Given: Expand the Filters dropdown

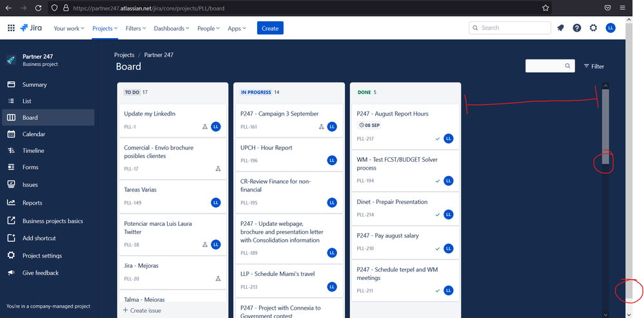Looking at the screenshot, I should [x=136, y=28].
